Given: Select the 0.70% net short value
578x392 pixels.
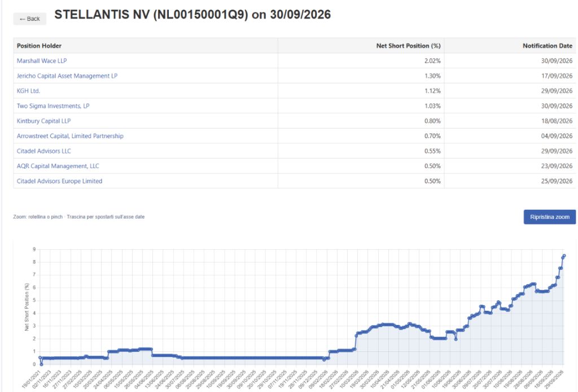Looking at the screenshot, I should coord(432,136).
